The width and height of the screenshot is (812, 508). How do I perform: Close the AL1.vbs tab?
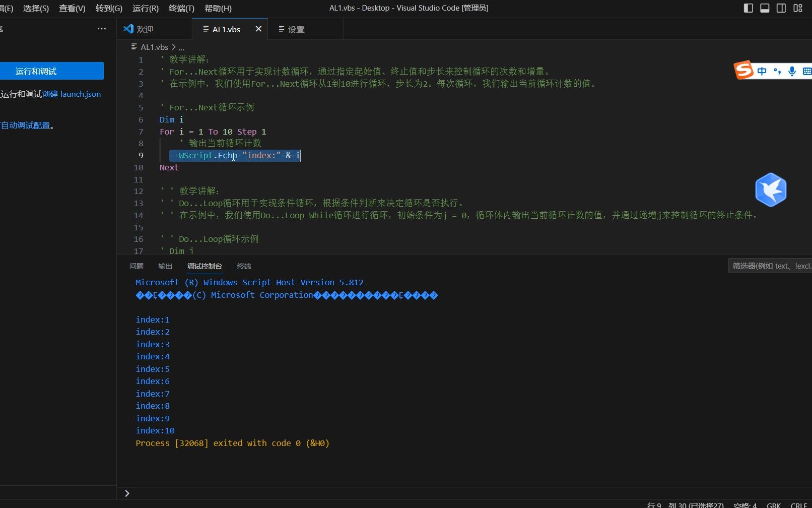click(258, 29)
